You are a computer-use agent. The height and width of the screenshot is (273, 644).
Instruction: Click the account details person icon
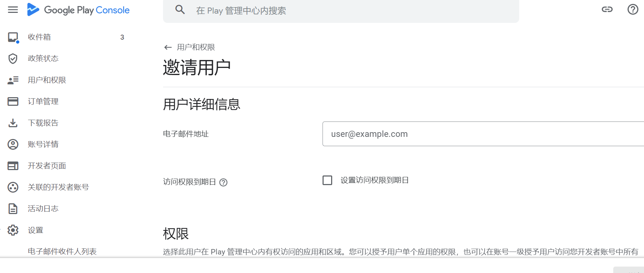(x=13, y=144)
